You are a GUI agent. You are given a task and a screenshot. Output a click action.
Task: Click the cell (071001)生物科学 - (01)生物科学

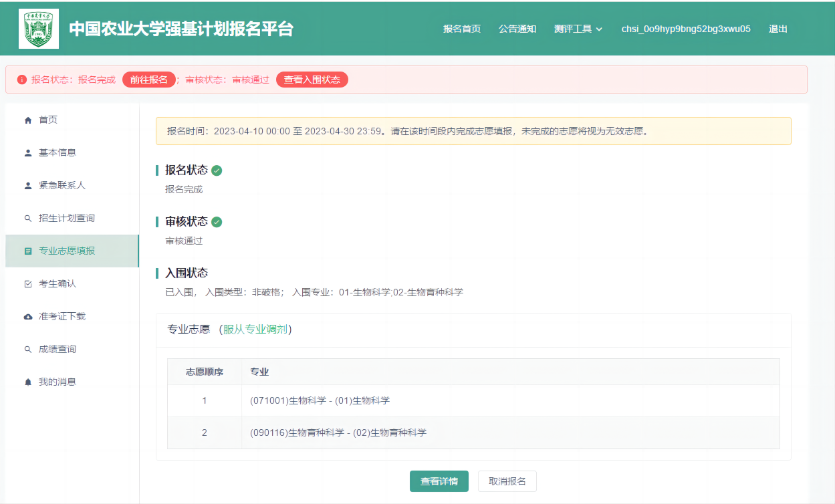pyautogui.click(x=511, y=401)
